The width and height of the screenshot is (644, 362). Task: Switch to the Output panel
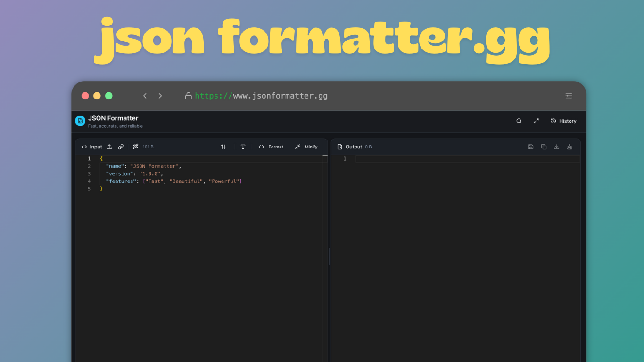[352, 147]
